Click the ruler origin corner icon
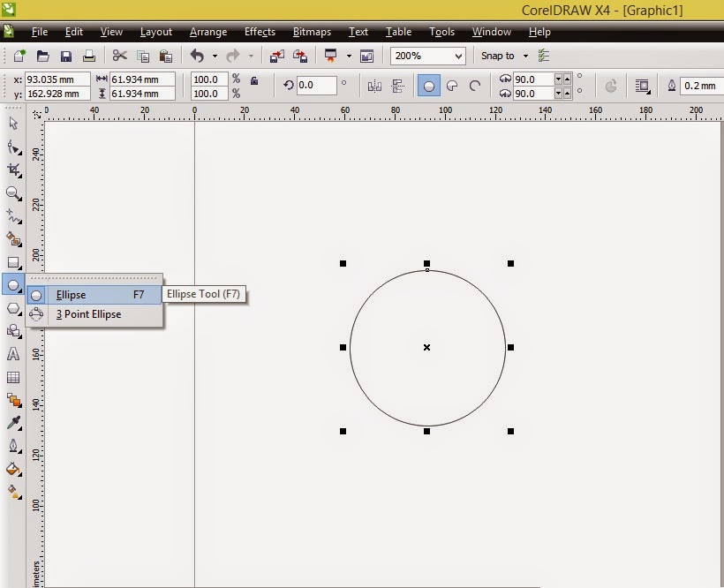This screenshot has height=588, width=724. tap(37, 114)
